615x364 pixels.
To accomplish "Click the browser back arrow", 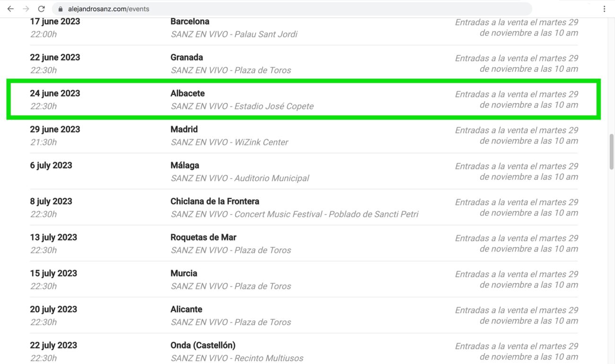I will (10, 9).
